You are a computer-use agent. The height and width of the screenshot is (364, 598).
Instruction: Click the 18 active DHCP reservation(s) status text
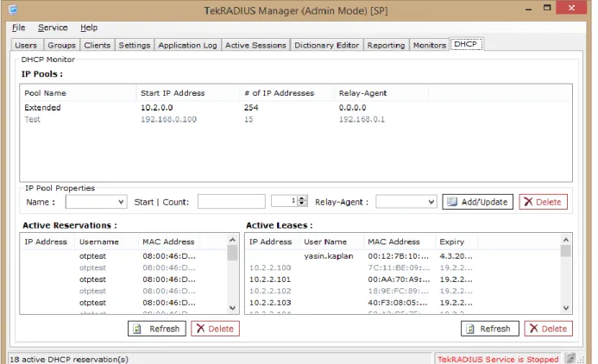[69, 359]
